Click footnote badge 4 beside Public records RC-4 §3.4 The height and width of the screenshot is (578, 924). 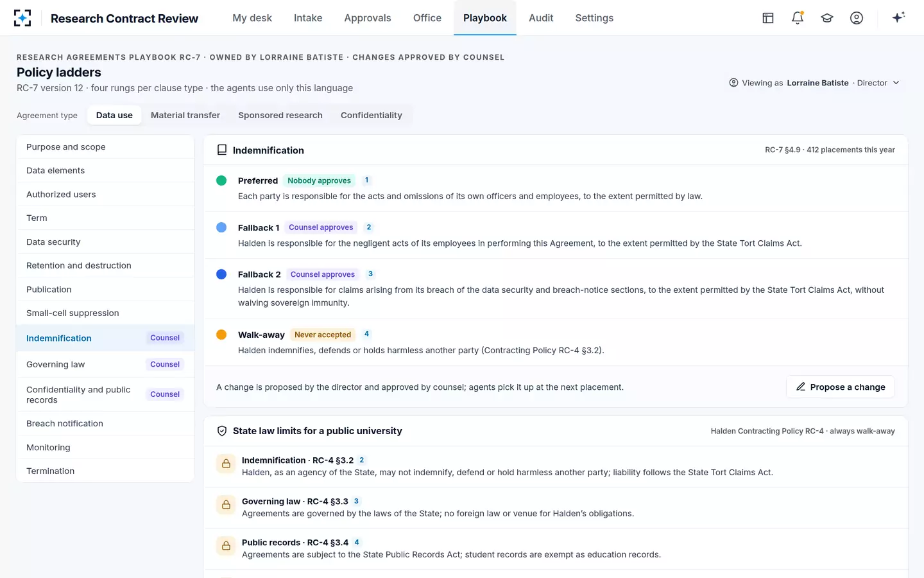click(x=357, y=542)
